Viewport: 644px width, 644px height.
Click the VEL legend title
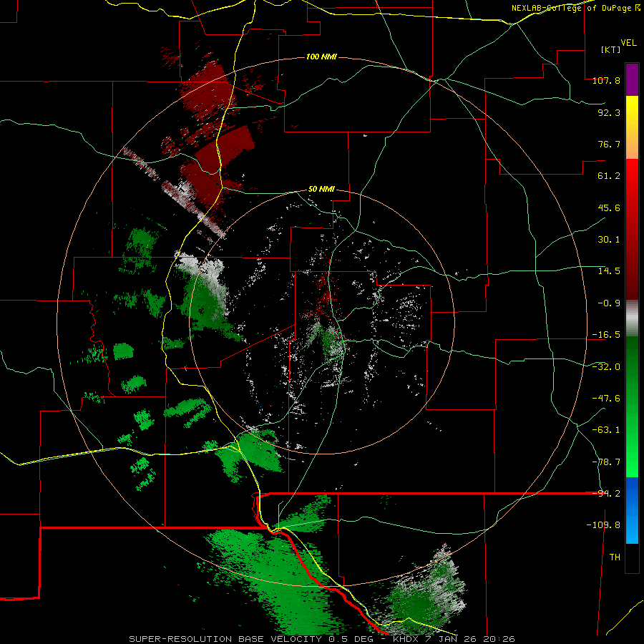[628, 43]
